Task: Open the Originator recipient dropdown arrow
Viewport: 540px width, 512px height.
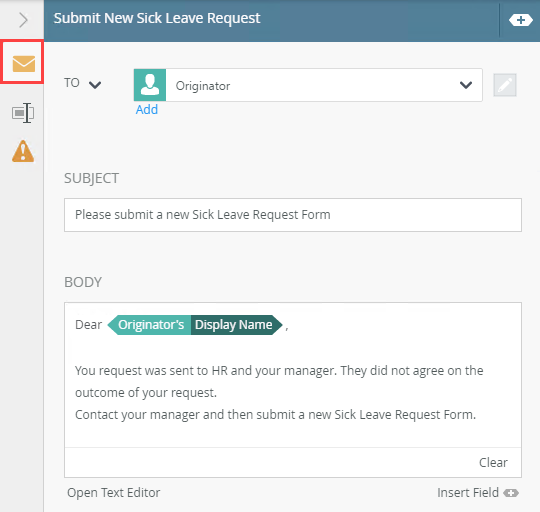Action: tap(466, 85)
